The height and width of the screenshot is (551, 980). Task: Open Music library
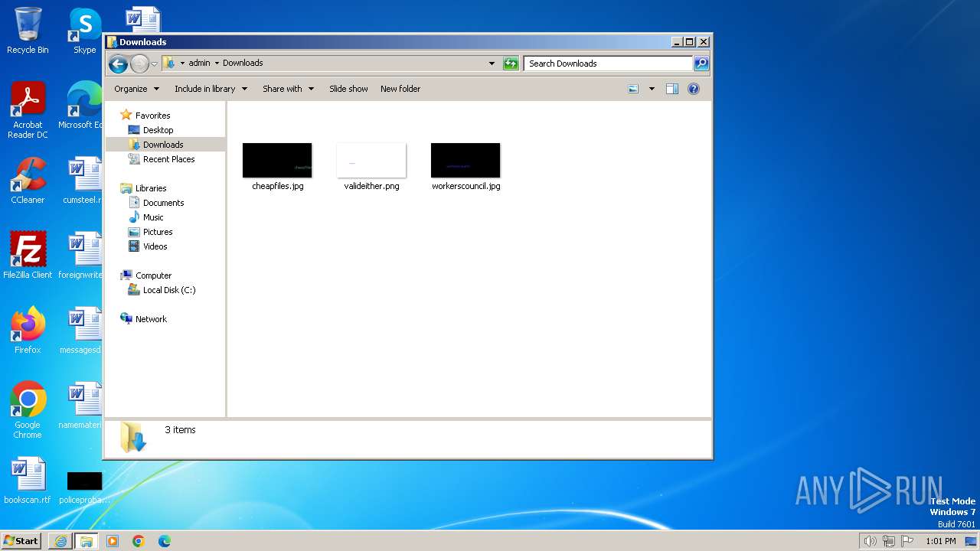pos(153,217)
